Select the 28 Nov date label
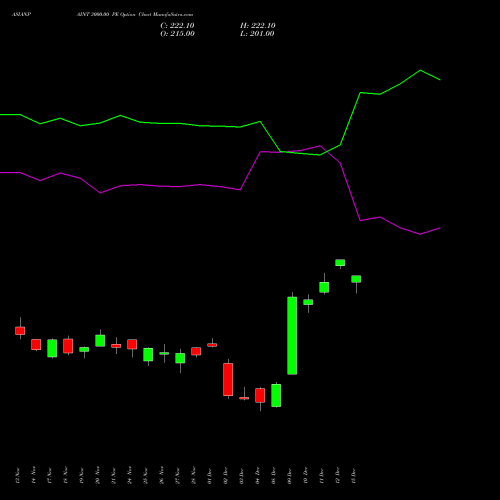The image size is (500, 500). (x=194, y=475)
